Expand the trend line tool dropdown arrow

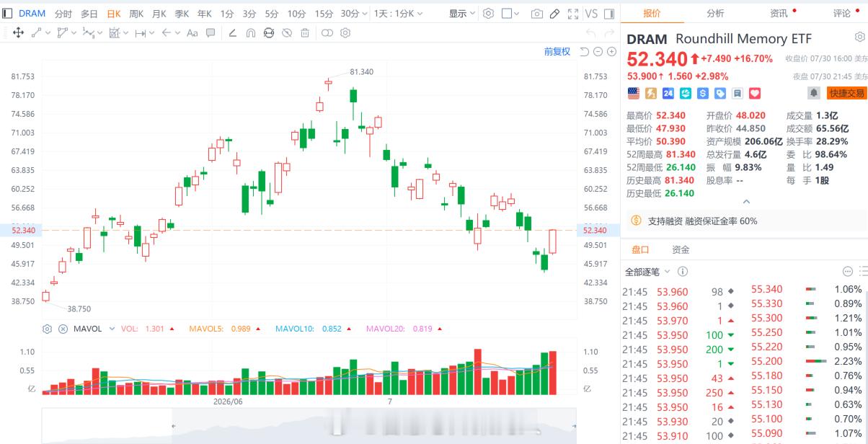(48, 32)
